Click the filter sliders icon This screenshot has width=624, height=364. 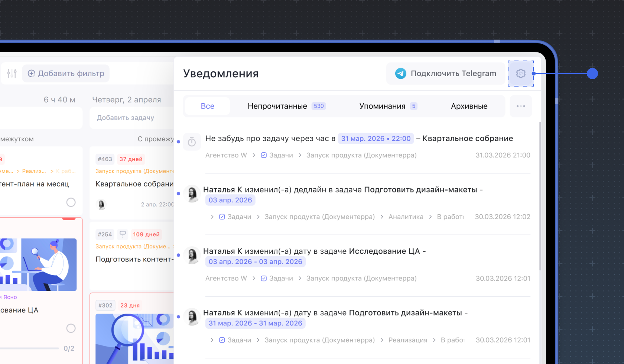[12, 74]
